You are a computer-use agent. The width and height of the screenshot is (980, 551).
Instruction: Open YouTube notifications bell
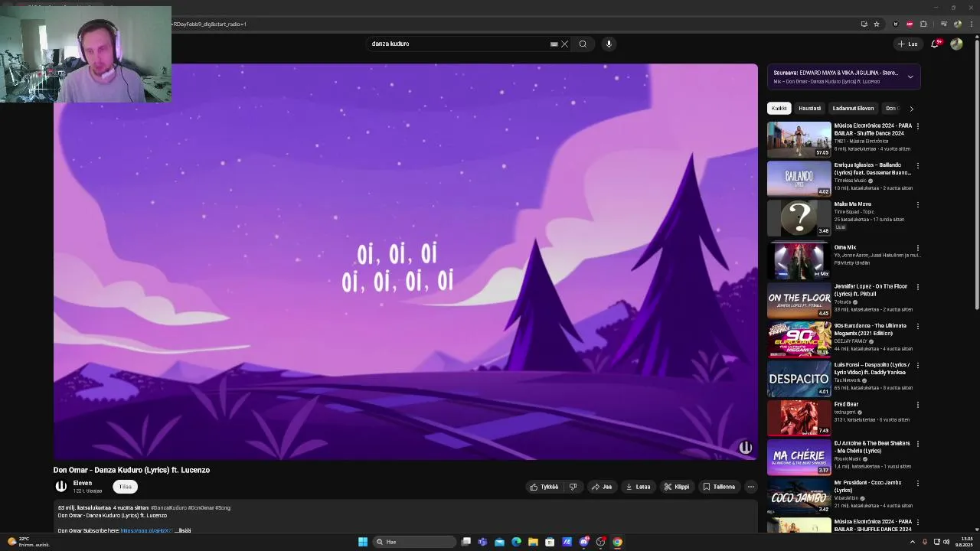pyautogui.click(x=935, y=44)
